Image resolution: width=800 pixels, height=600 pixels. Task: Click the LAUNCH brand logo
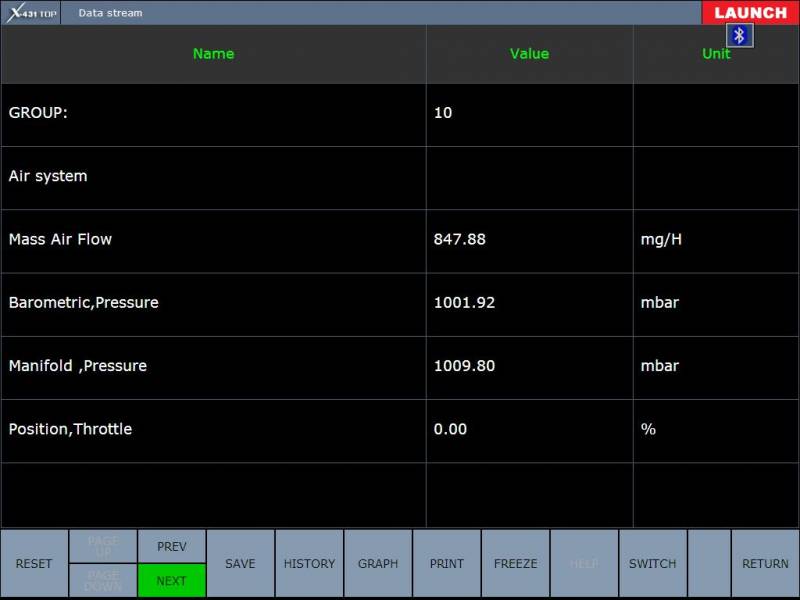point(750,13)
